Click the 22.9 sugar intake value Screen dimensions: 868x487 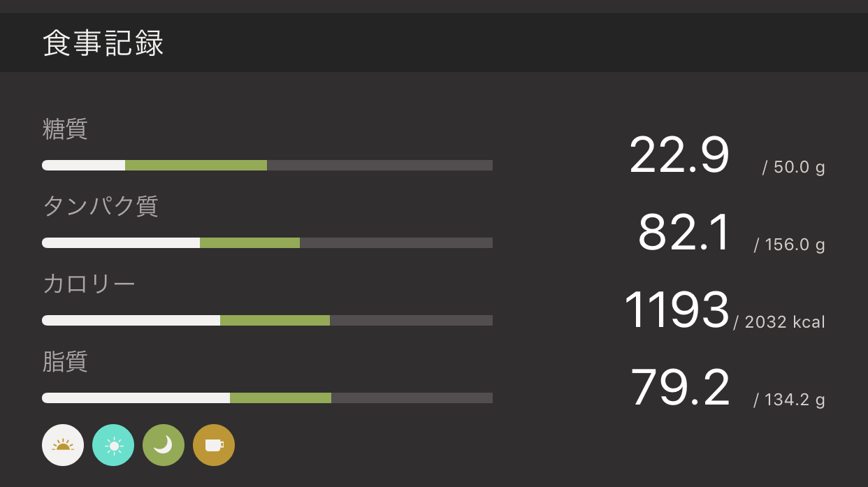(679, 156)
